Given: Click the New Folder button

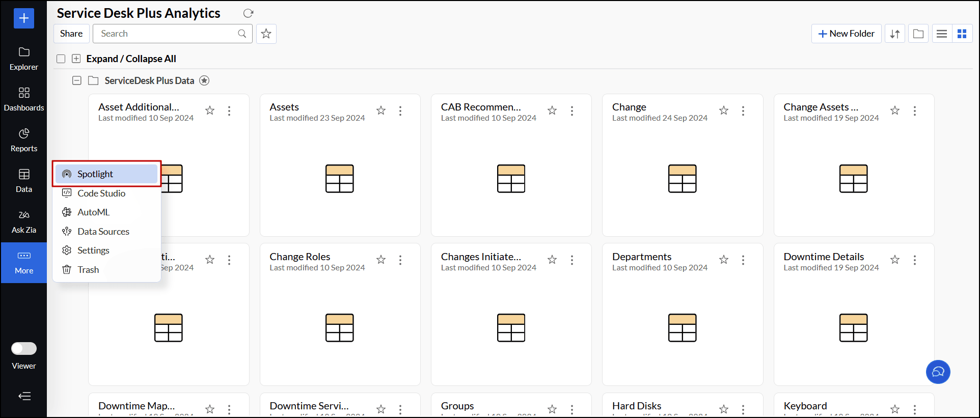Looking at the screenshot, I should tap(847, 34).
